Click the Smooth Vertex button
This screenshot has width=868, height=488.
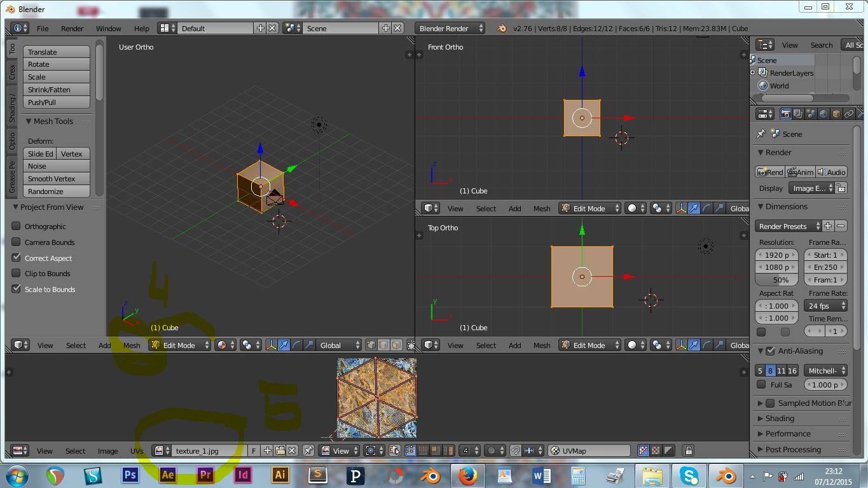pos(57,179)
